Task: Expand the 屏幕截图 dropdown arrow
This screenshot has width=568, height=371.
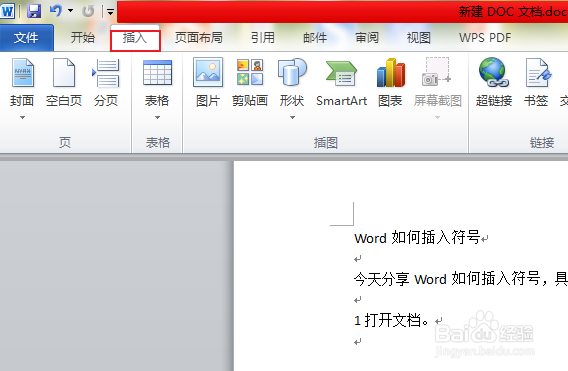Action: pos(438,117)
